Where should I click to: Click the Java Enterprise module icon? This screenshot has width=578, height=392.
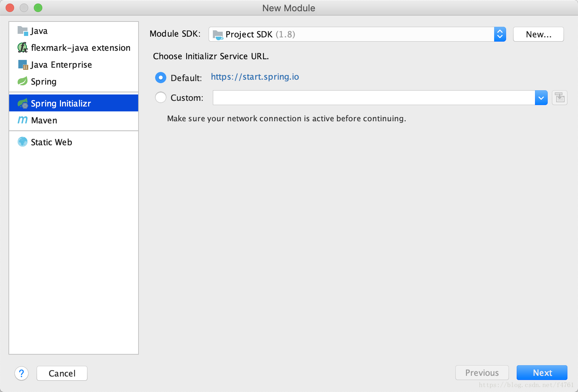(x=23, y=65)
